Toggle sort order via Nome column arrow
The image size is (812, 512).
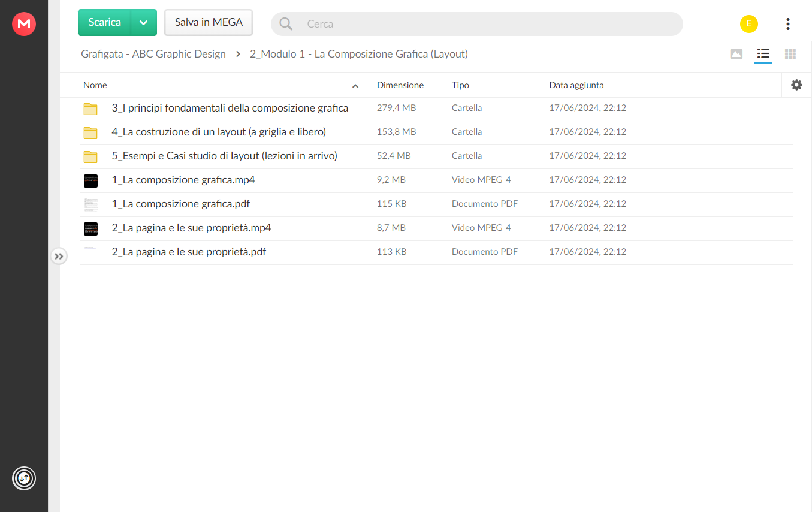[355, 86]
